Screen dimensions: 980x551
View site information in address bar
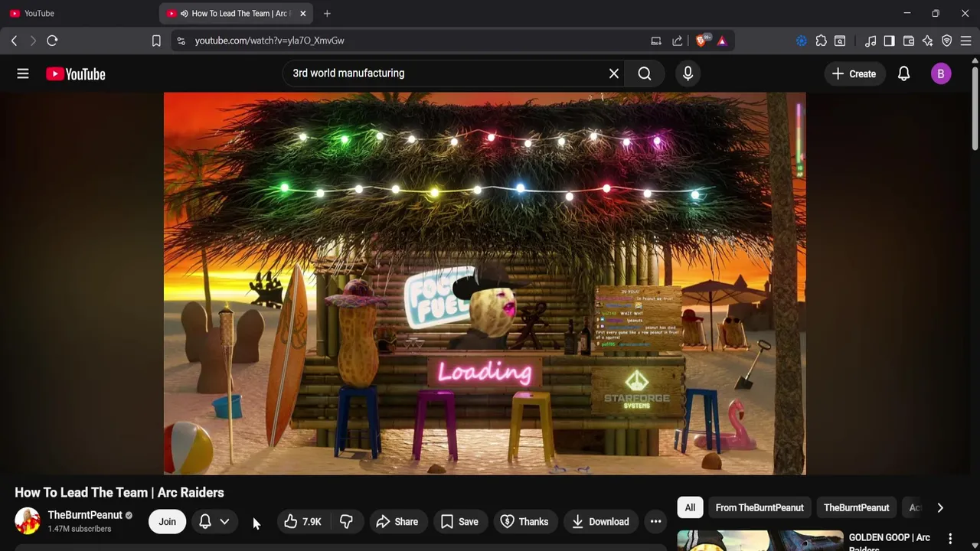181,41
